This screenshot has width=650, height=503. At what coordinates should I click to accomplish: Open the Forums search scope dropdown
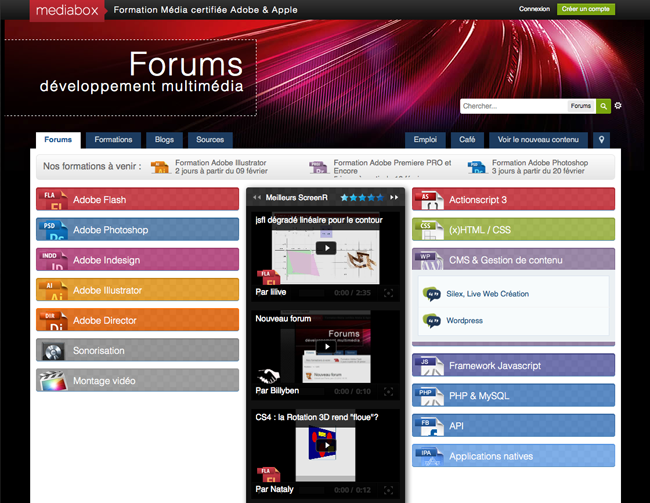(580, 106)
